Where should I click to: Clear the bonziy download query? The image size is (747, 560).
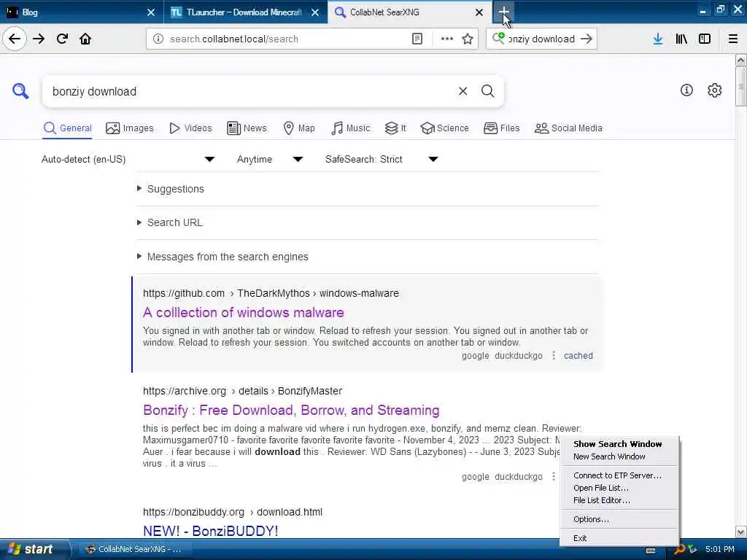click(462, 91)
